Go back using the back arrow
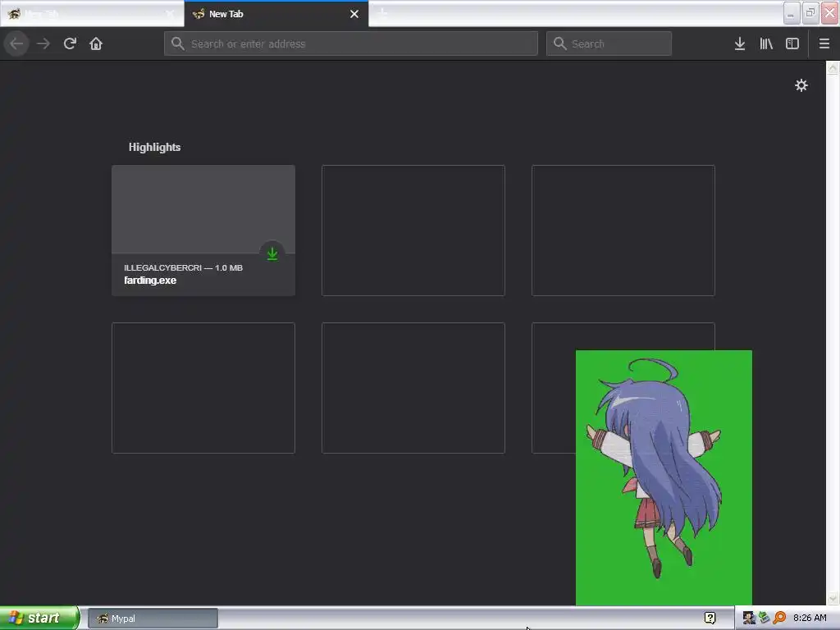The height and width of the screenshot is (630, 840). (x=16, y=43)
